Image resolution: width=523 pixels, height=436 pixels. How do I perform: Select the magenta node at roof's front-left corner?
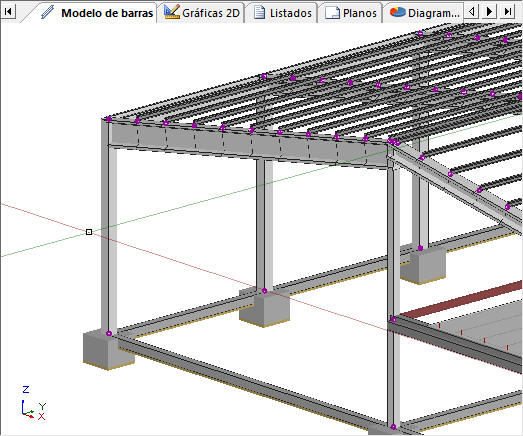pyautogui.click(x=108, y=119)
